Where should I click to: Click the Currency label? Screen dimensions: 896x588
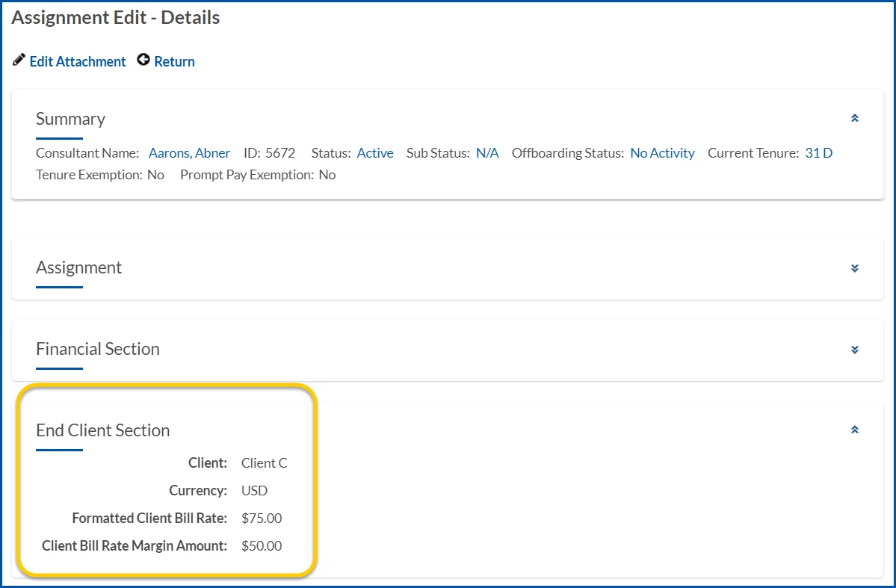click(198, 491)
